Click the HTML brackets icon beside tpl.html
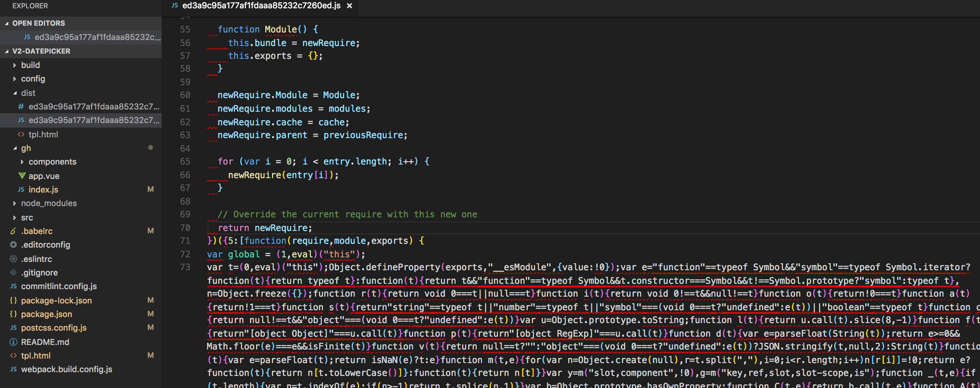 (13, 355)
